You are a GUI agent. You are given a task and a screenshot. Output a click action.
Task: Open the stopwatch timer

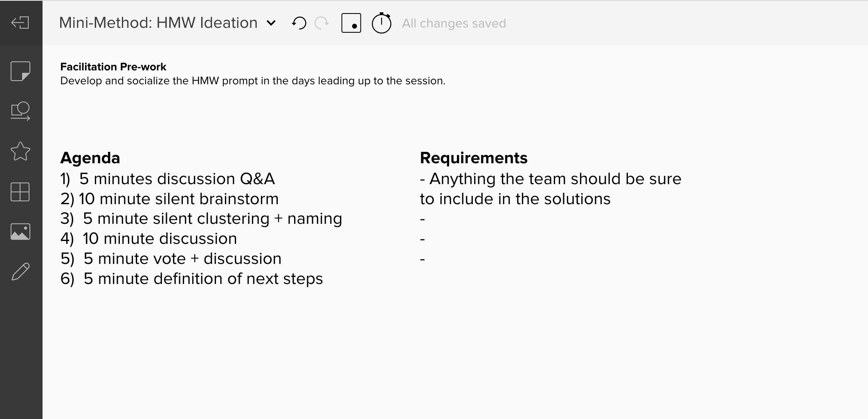[381, 23]
